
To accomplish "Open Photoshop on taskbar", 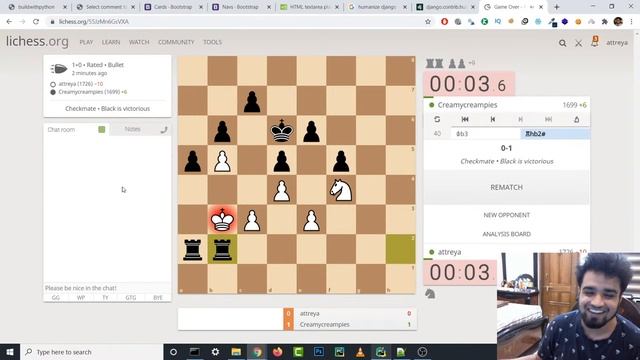I will (x=319, y=352).
